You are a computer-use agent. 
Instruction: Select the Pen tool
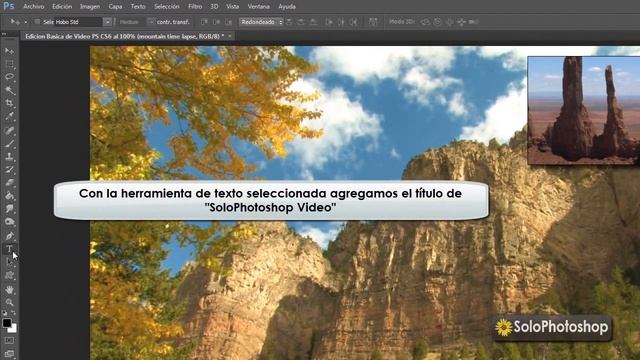pos(9,236)
